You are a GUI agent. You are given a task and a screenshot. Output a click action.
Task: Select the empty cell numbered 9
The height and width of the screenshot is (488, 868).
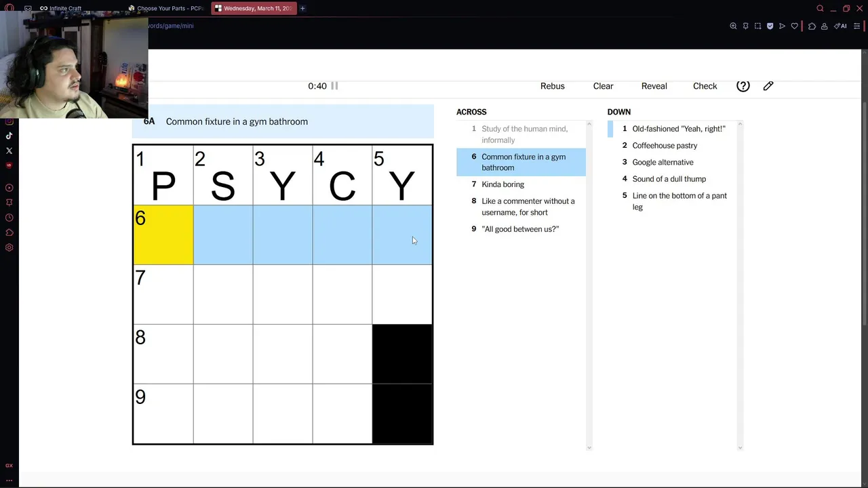(163, 413)
